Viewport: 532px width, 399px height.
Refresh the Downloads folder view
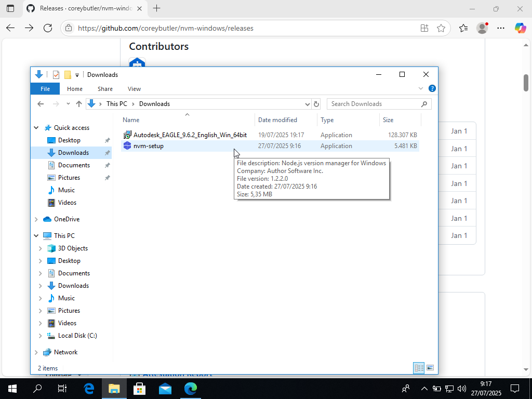316,104
